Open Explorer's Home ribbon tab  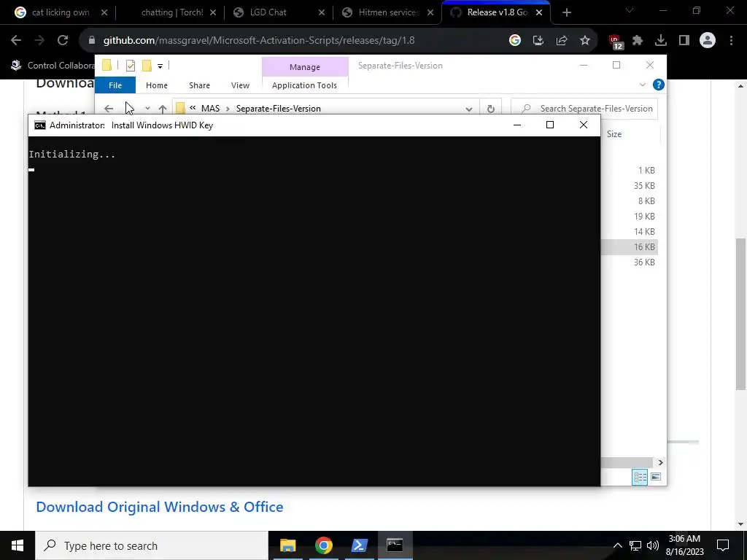point(157,85)
